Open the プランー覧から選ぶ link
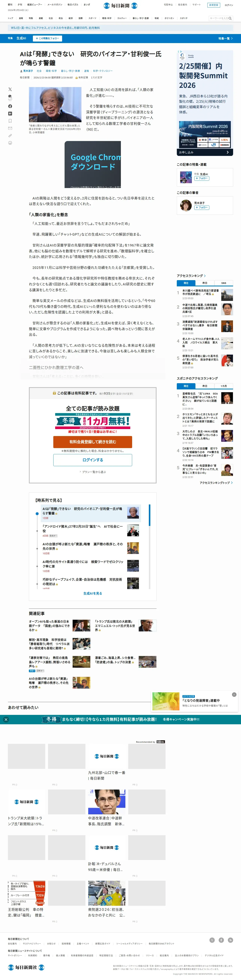The image size is (241, 980). pyautogui.click(x=93, y=472)
